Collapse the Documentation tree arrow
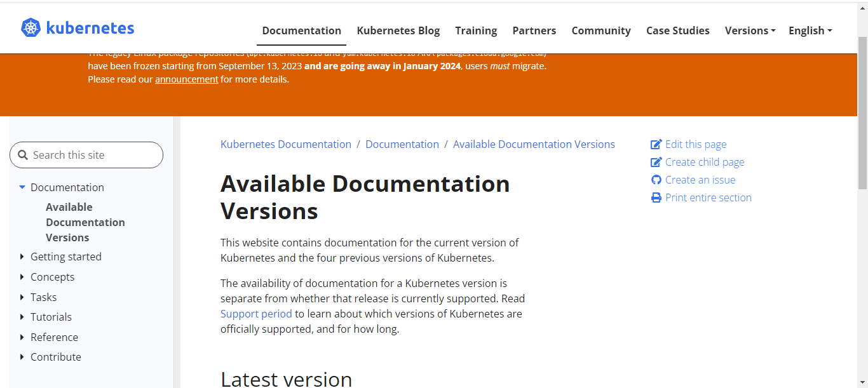 point(22,187)
